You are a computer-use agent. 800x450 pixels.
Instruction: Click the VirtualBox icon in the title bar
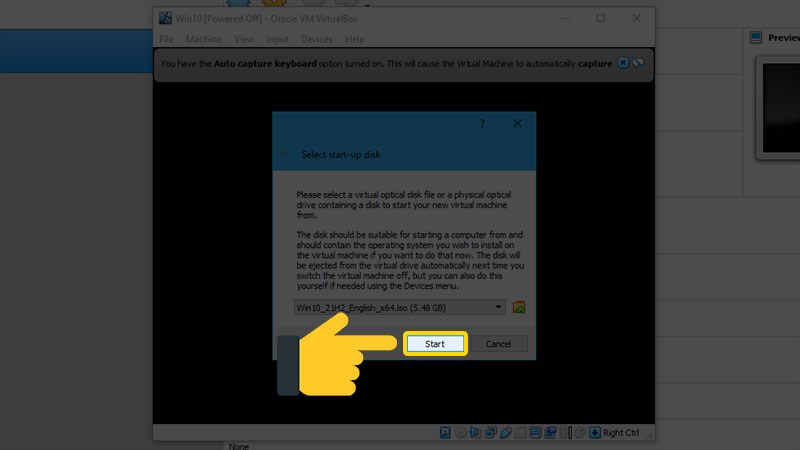click(165, 18)
